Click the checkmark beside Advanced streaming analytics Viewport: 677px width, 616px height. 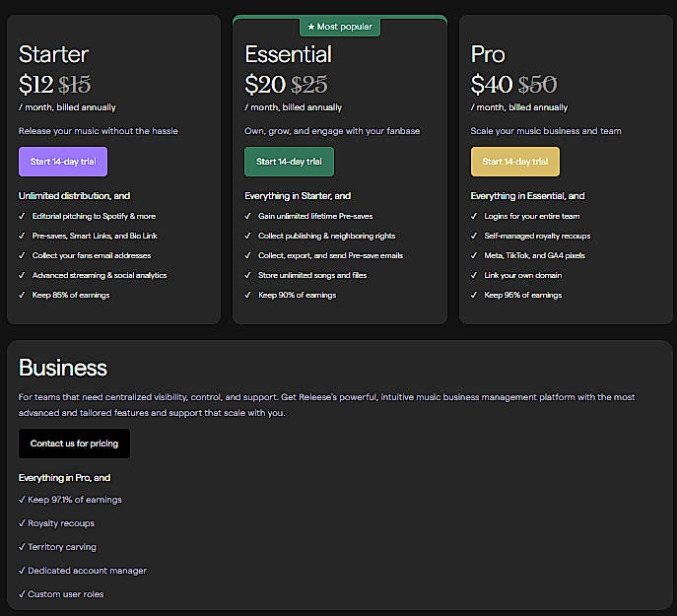coord(22,275)
